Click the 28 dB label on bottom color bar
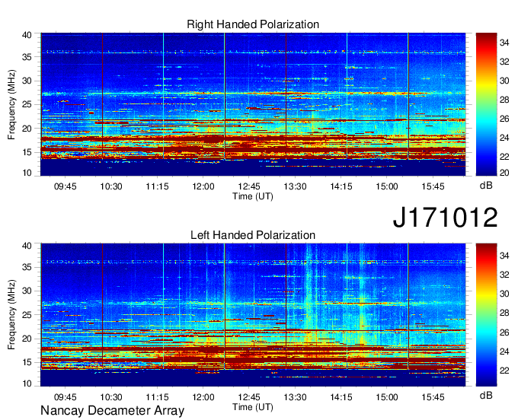518x420 pixels. pyautogui.click(x=504, y=313)
